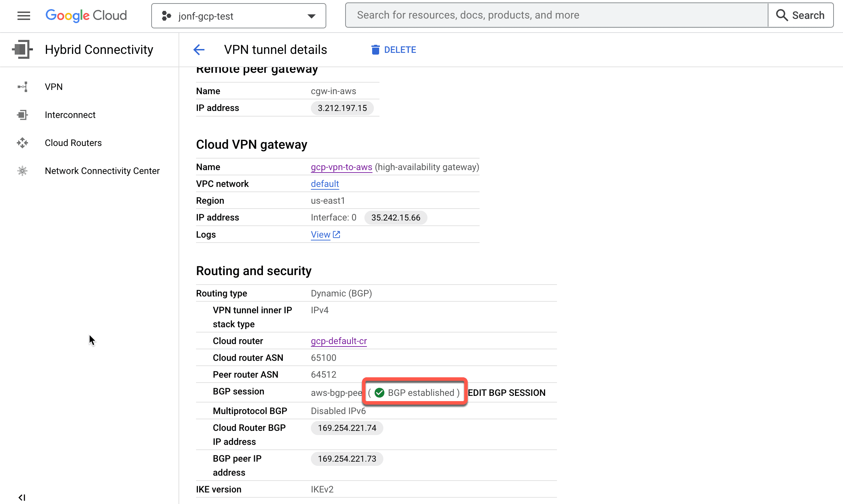
Task: Click BGP peer IP 169.254.221.73
Action: [347, 459]
